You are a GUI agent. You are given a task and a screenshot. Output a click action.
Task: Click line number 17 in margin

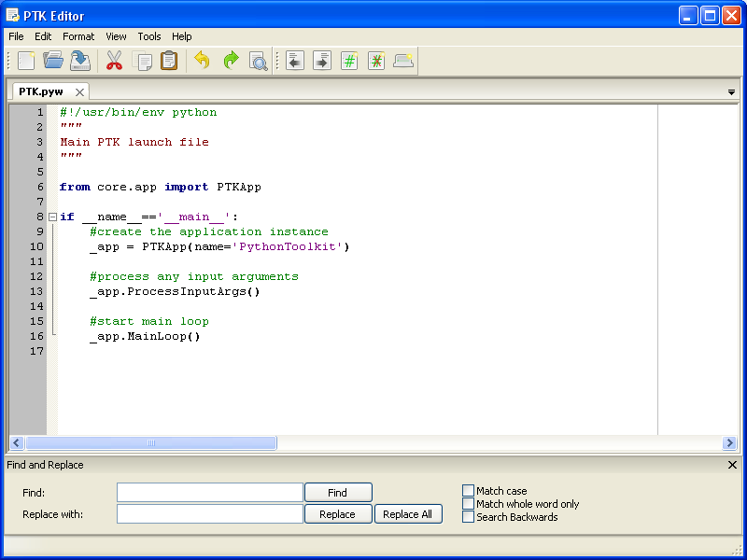(36, 351)
